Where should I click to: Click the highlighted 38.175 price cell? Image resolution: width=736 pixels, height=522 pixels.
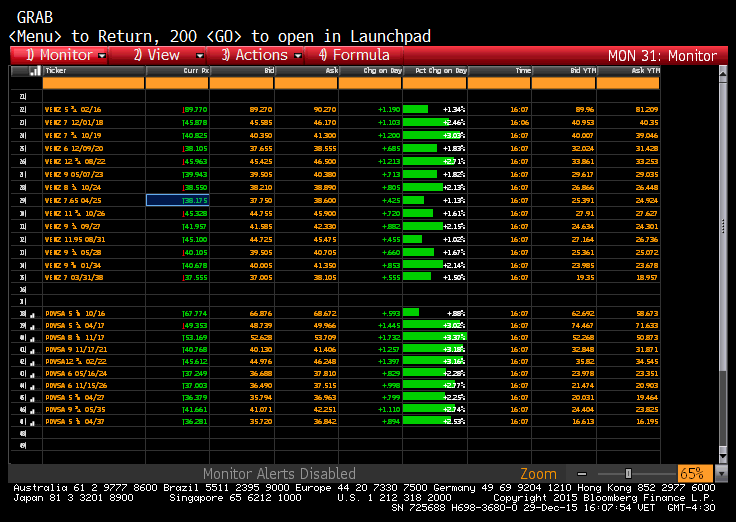[x=177, y=200]
